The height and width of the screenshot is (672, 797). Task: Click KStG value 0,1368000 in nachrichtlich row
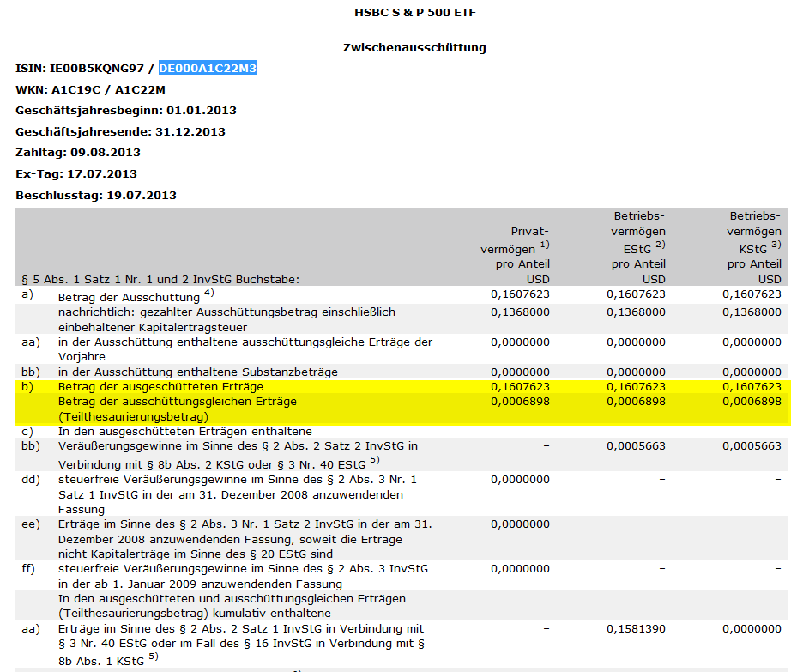(752, 312)
